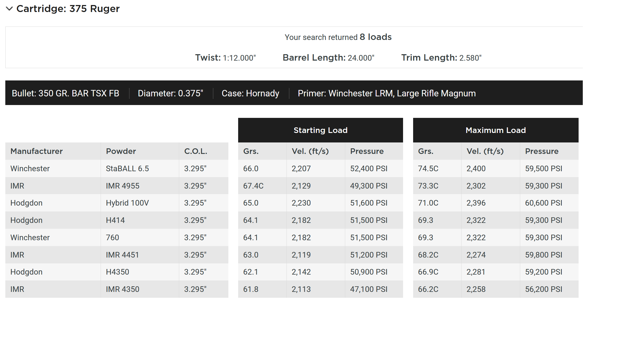The height and width of the screenshot is (362, 644).
Task: Click the Barrel Length: 24.000" value
Action: [328, 58]
